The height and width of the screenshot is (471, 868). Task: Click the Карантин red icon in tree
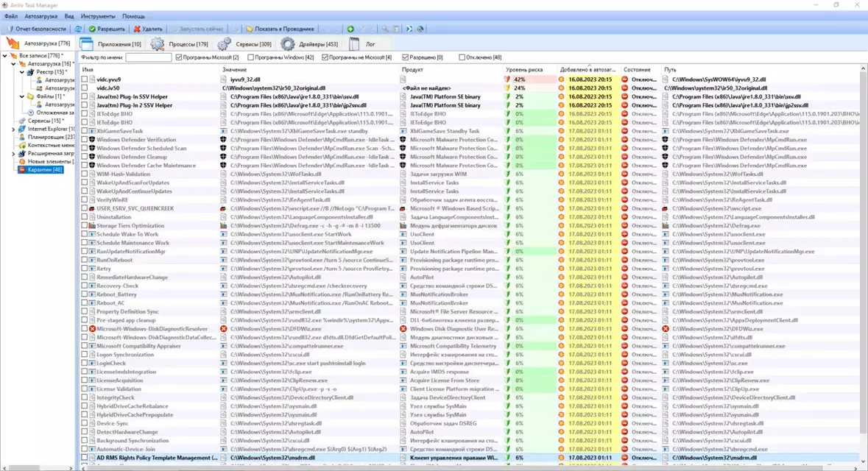21,169
